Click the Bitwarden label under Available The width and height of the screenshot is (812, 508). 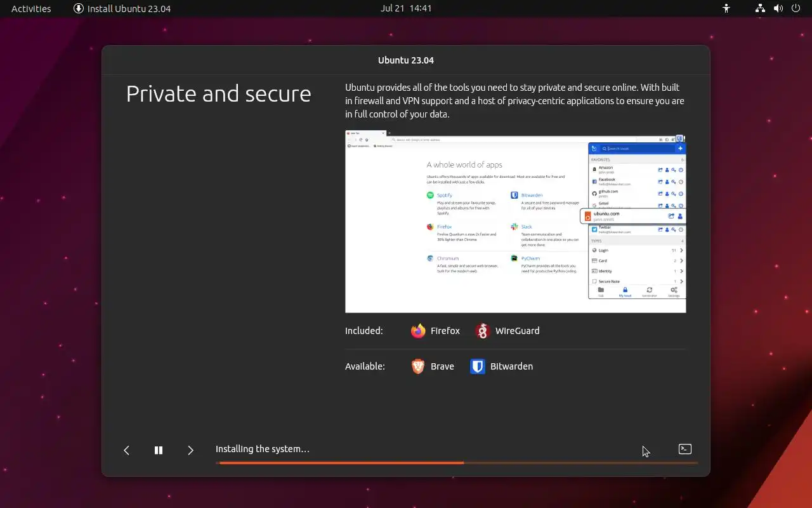[511, 366]
